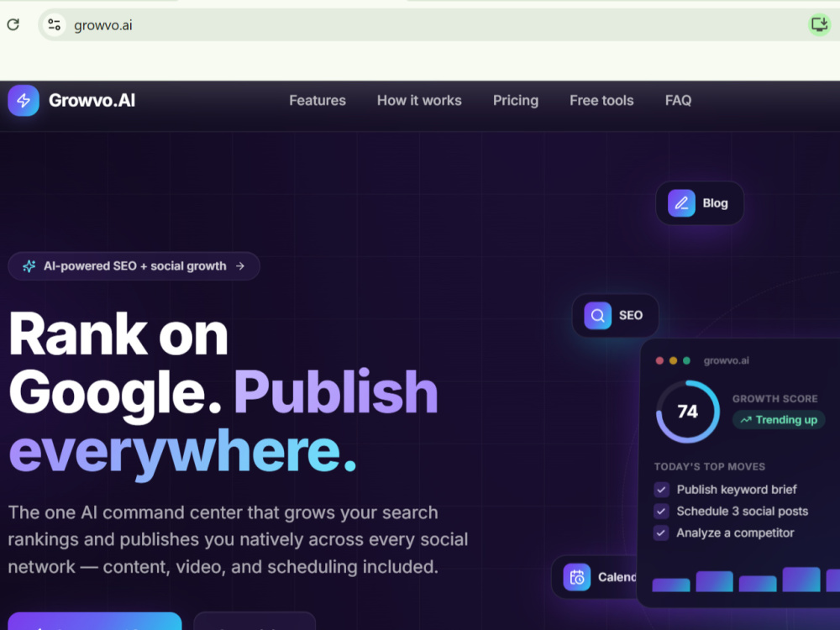Click the growvo.ai address bar URL
This screenshot has width=840, height=630.
[102, 25]
